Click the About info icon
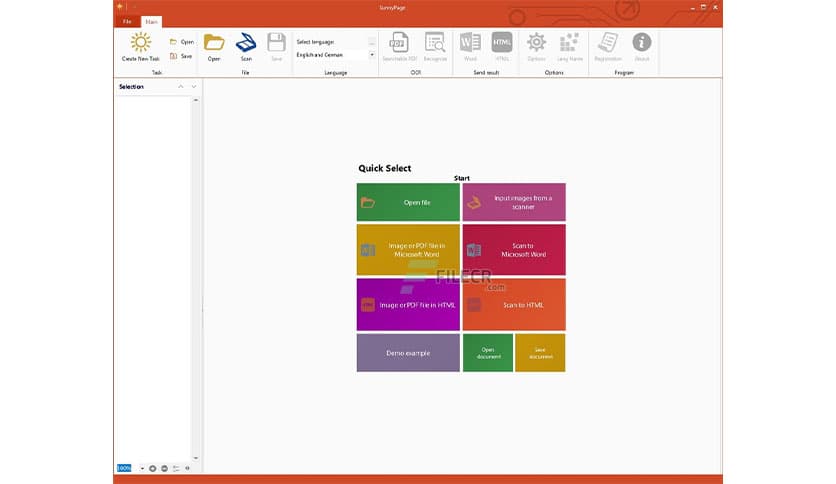 pos(641,42)
